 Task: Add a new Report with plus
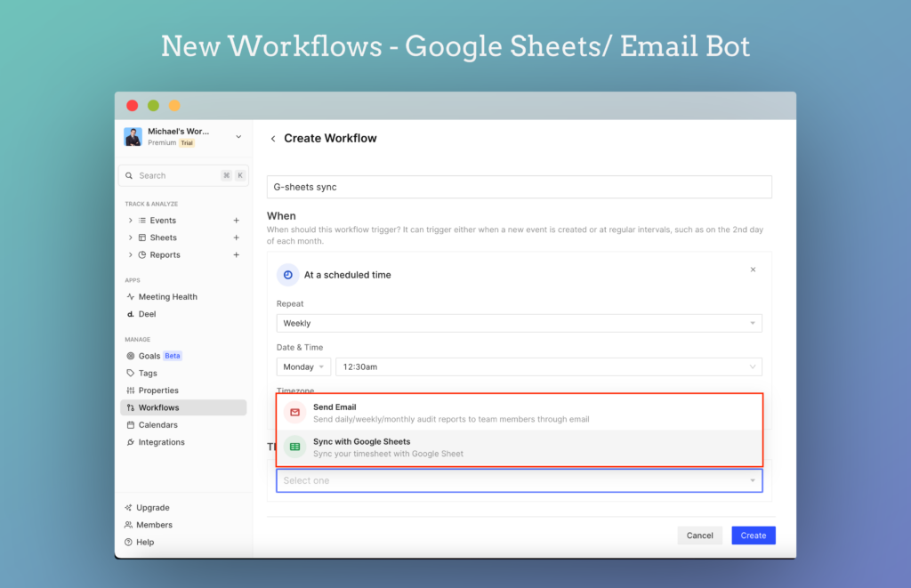[x=237, y=254]
